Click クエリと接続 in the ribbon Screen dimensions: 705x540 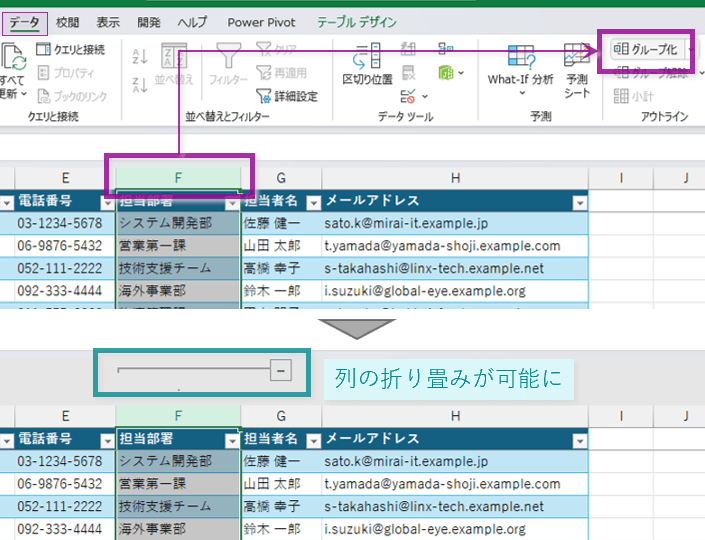[x=70, y=49]
